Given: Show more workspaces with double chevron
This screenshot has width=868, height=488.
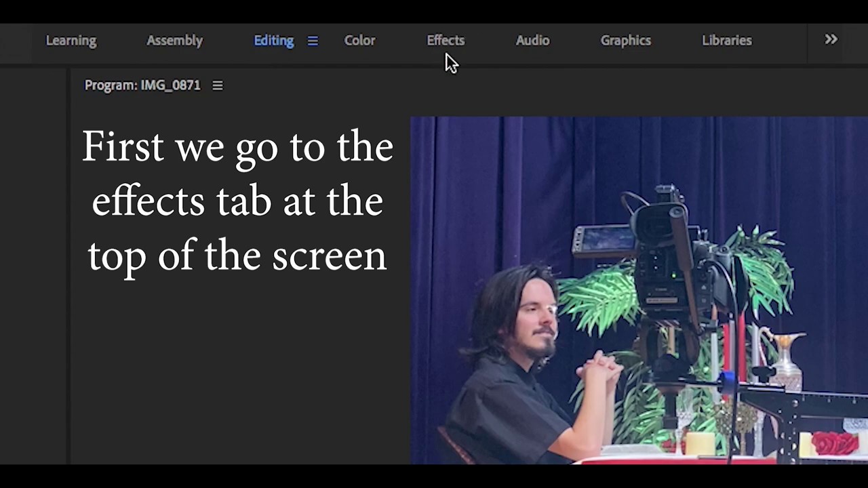Looking at the screenshot, I should (x=831, y=40).
